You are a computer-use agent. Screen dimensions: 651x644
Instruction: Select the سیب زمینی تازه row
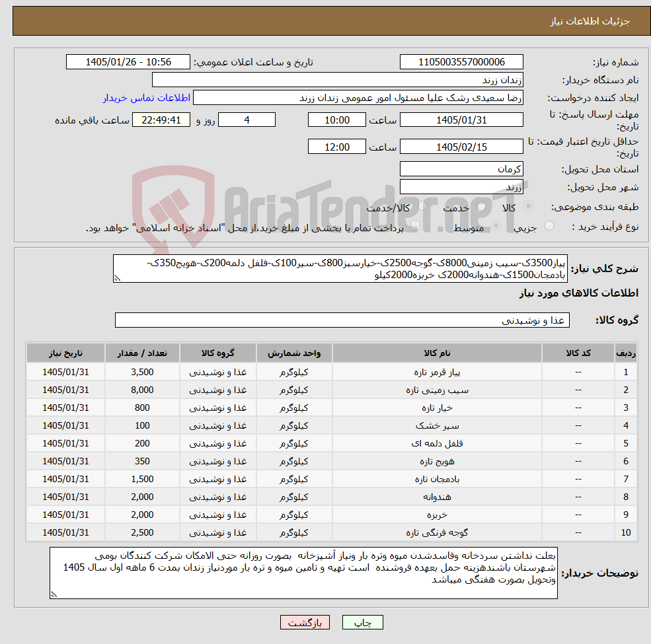(332, 390)
